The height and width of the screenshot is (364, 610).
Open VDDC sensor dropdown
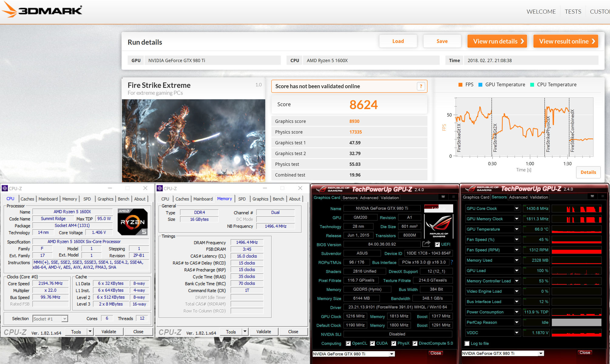[x=517, y=332]
